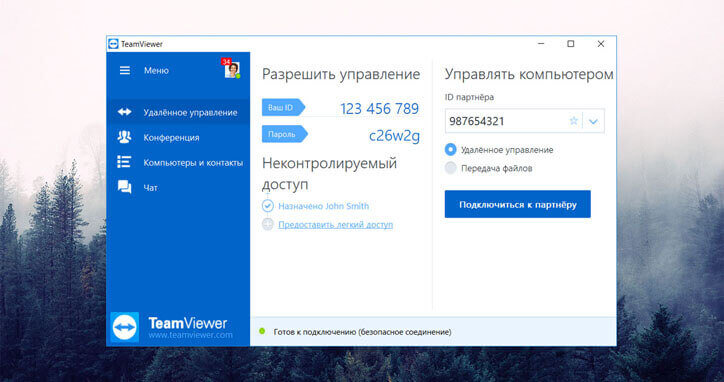Click the contacts list icon
The height and width of the screenshot is (382, 724).
(x=124, y=162)
